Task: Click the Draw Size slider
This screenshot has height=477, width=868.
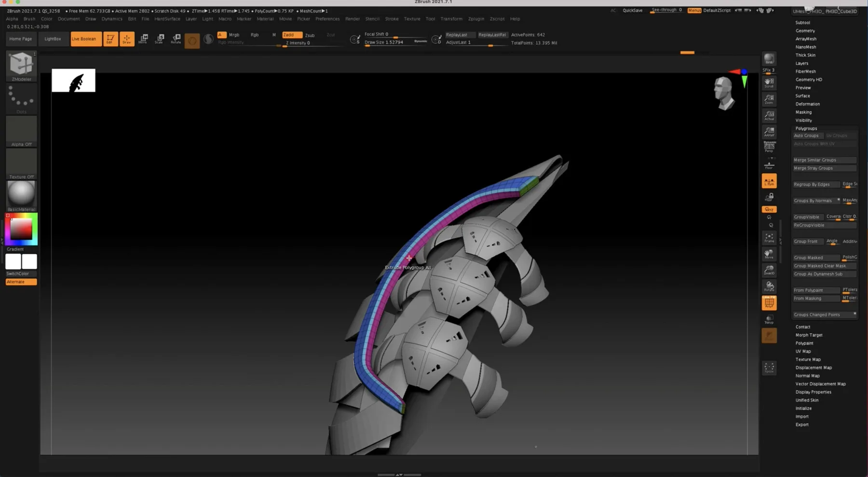Action: 396,42
